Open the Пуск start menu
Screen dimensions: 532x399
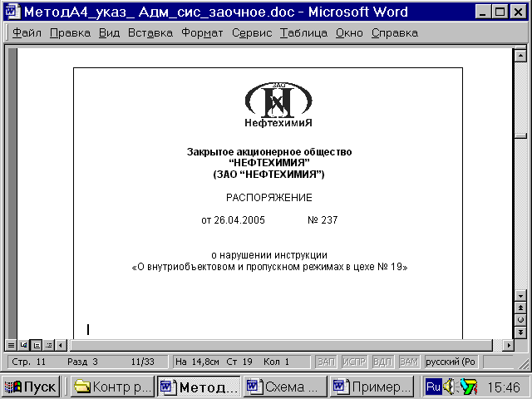pyautogui.click(x=31, y=387)
